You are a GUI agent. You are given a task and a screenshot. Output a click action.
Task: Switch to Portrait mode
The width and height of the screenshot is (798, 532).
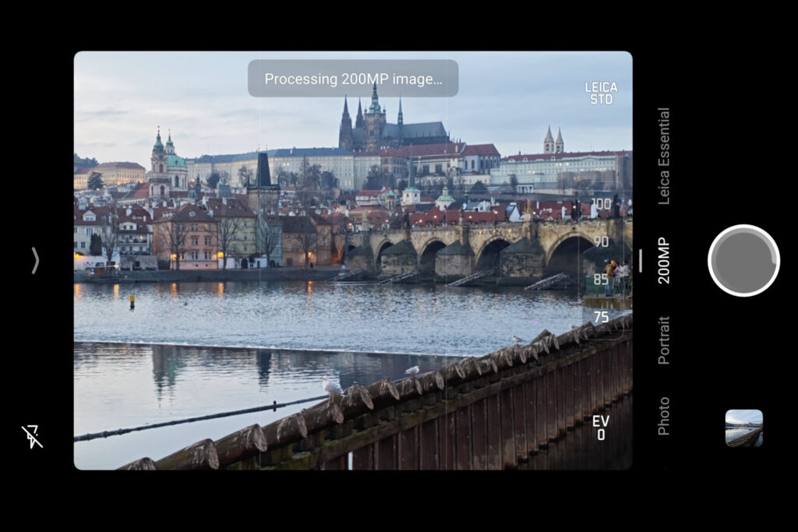click(664, 340)
